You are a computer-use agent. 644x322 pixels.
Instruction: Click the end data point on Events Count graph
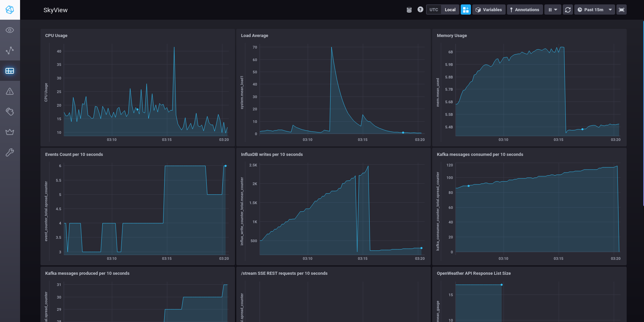(x=225, y=166)
